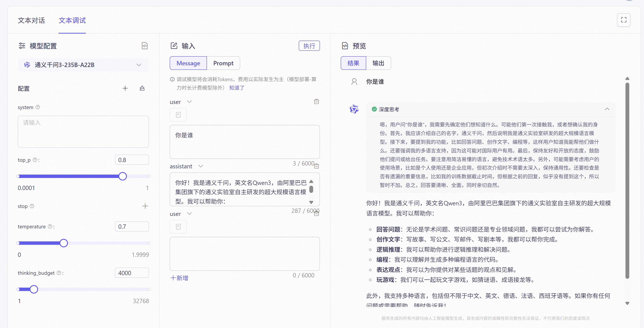Click the thinking_budget slider handle
This screenshot has width=644, height=328.
pos(34,289)
